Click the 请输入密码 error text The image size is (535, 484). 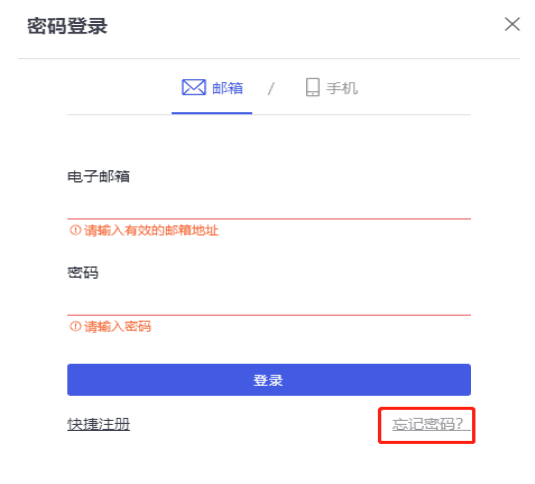point(118,327)
